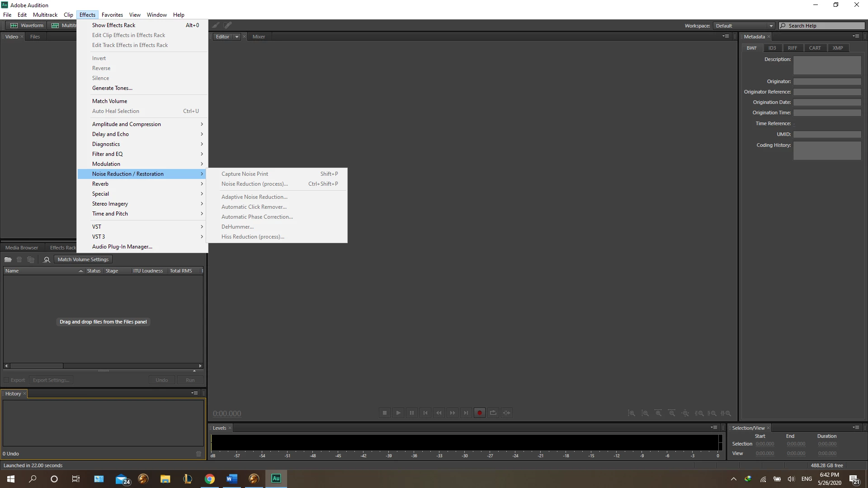Toggle the Export checkbox
Screen dimensions: 868x488
click(x=6, y=380)
